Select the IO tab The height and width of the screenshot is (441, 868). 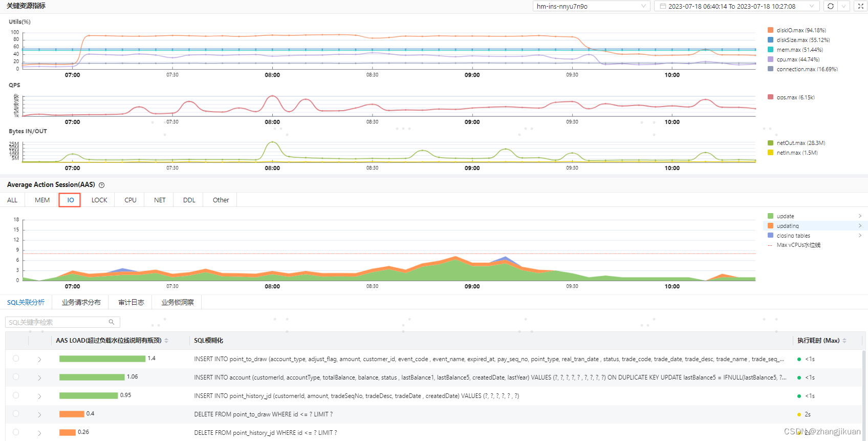point(70,200)
